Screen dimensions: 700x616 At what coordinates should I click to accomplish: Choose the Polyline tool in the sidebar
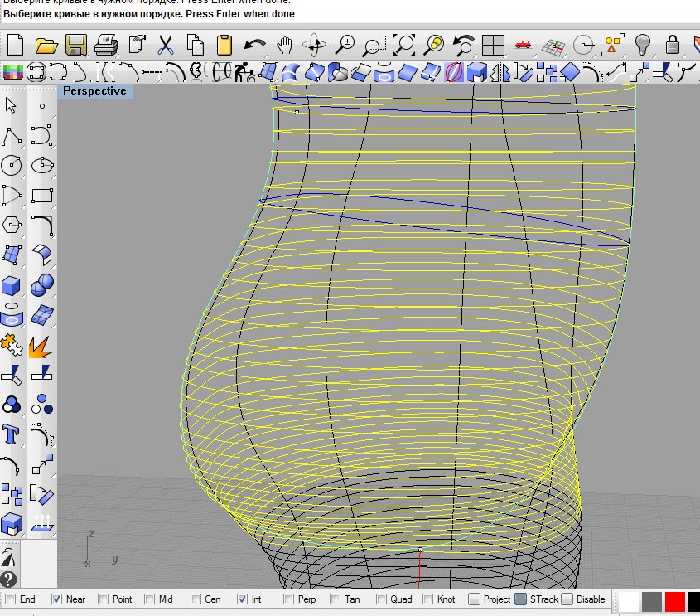point(12,135)
